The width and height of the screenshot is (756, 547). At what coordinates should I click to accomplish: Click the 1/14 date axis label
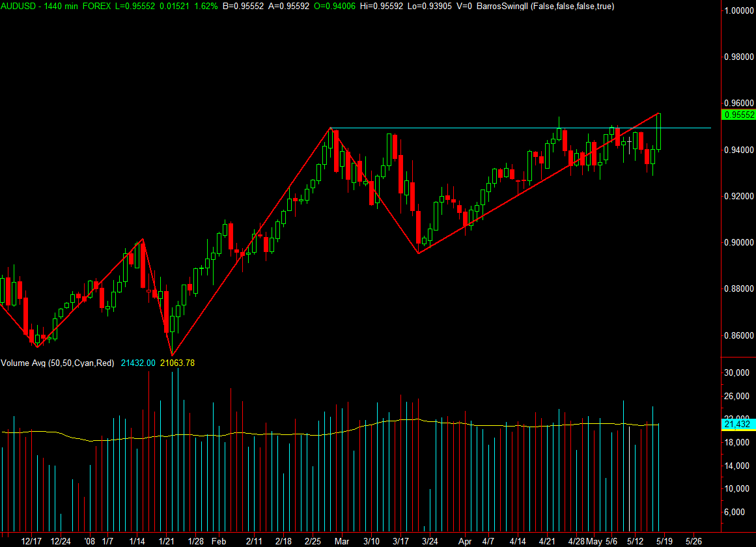coord(137,541)
